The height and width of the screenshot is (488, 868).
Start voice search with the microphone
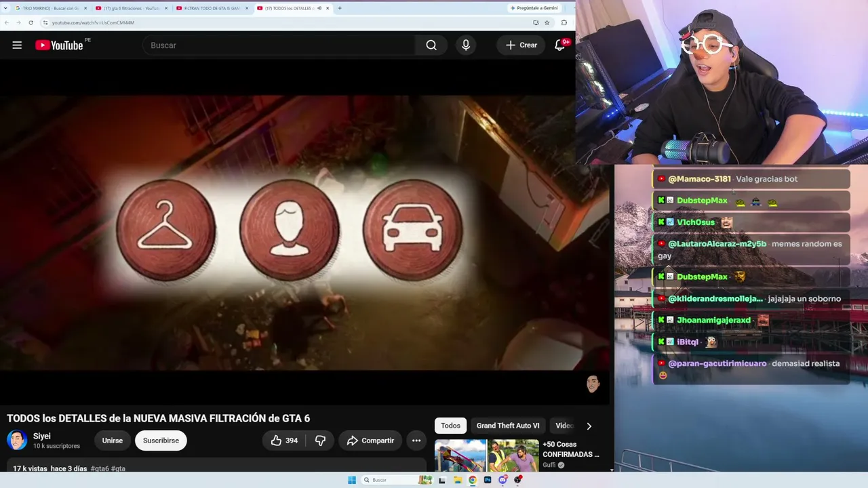point(466,45)
